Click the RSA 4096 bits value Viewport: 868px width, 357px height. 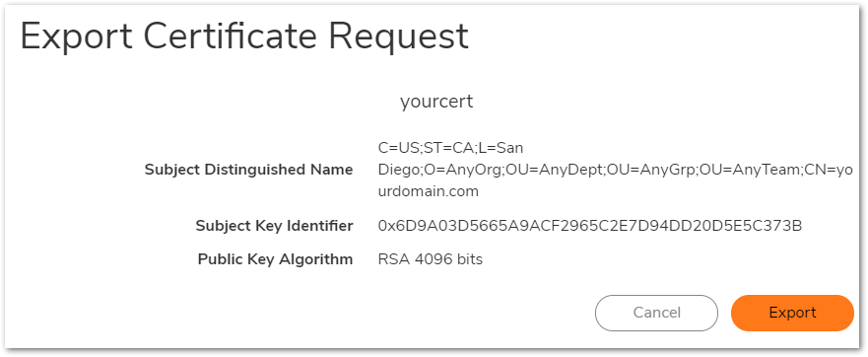click(x=431, y=259)
